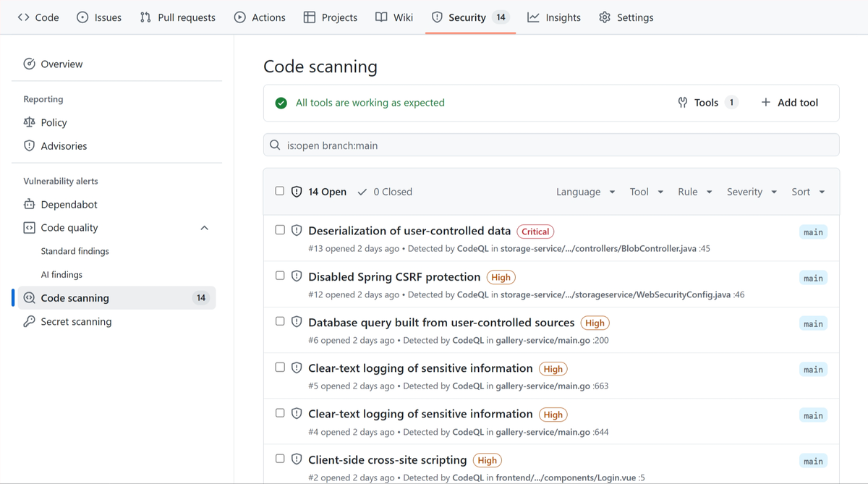
Task: Switch to the Pull requests tab
Action: coord(178,17)
